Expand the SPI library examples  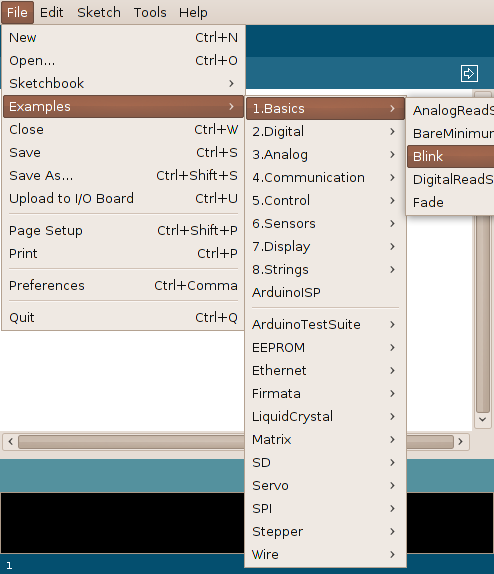tap(325, 508)
